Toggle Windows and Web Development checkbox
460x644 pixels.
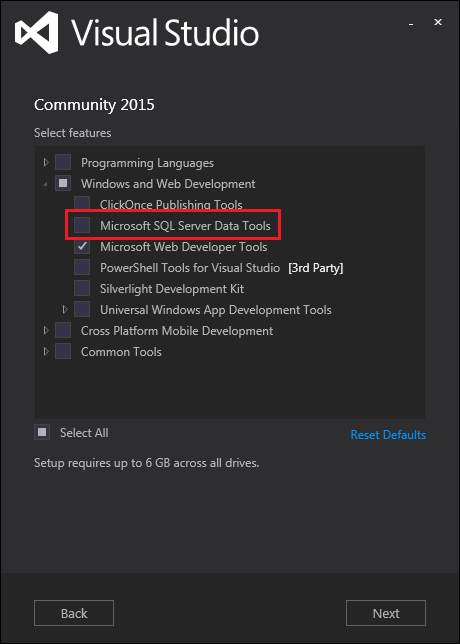click(63, 184)
